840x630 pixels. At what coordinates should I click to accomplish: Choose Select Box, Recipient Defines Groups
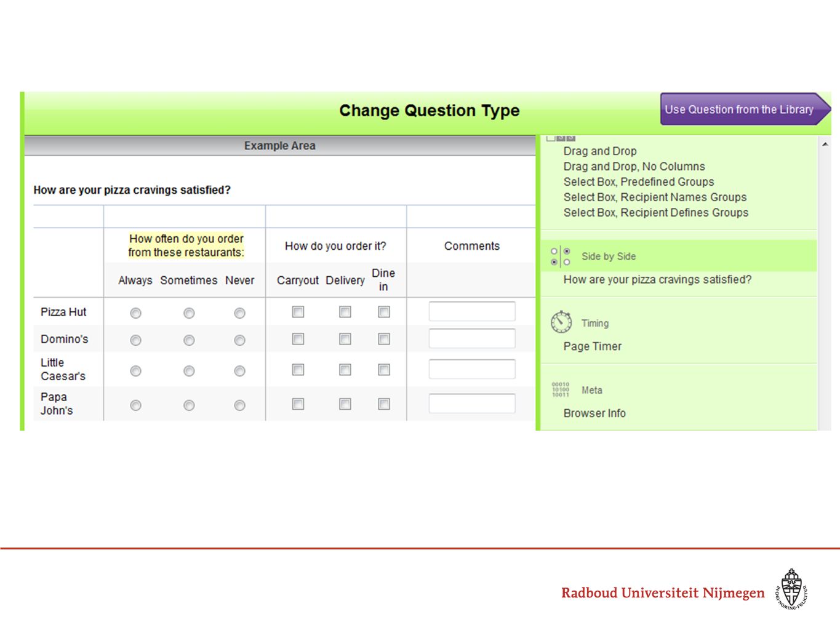click(656, 213)
